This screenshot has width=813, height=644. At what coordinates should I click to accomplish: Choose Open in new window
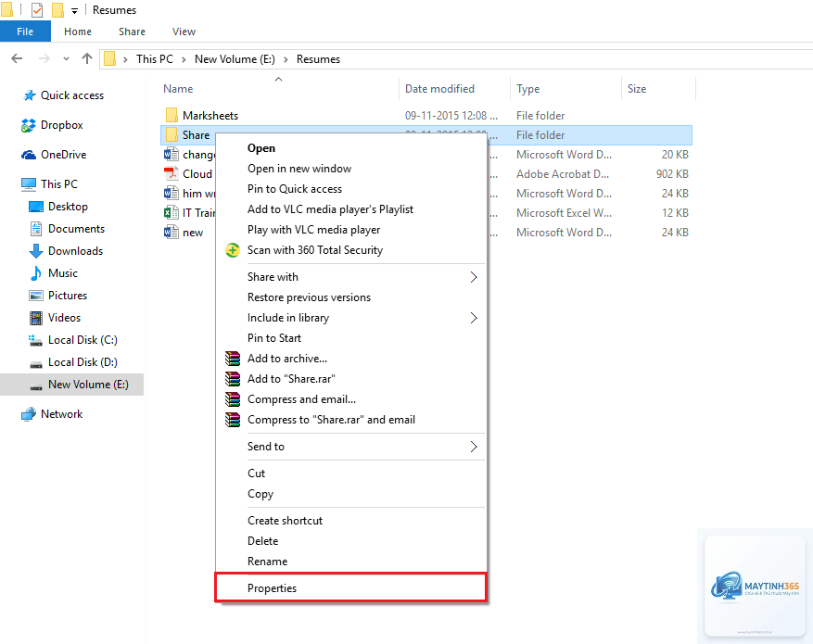pos(351,169)
